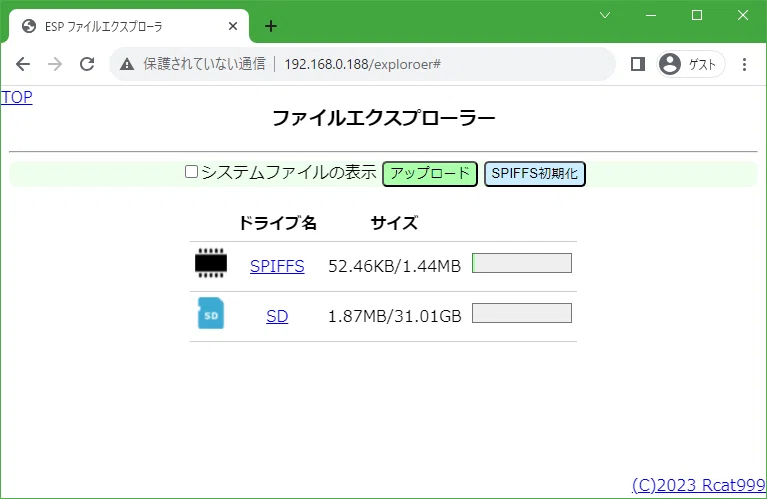Open the Chrome three-dot menu
This screenshot has height=499, width=767.
tap(744, 64)
